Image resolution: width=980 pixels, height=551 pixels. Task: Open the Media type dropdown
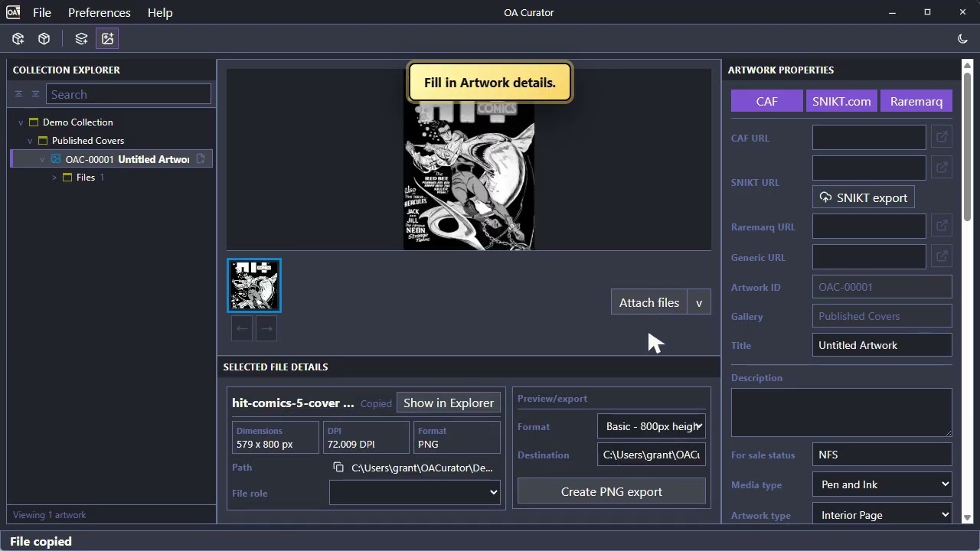(882, 484)
